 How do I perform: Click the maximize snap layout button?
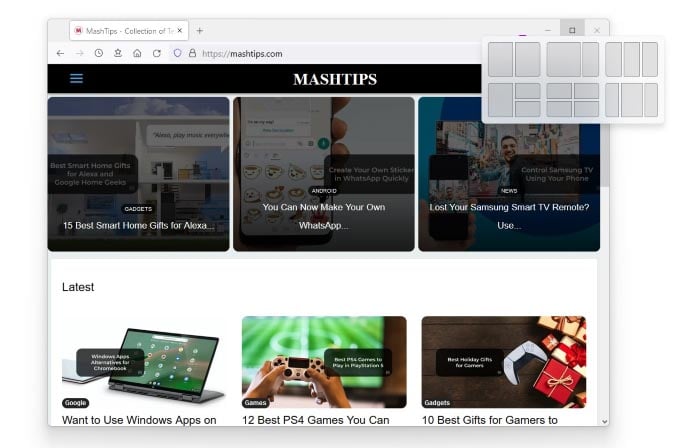(572, 30)
